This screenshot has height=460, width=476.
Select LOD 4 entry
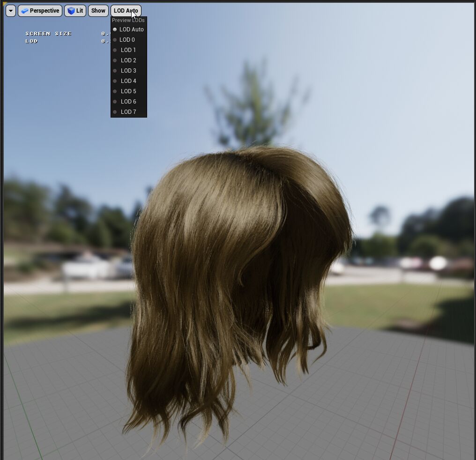tap(128, 81)
